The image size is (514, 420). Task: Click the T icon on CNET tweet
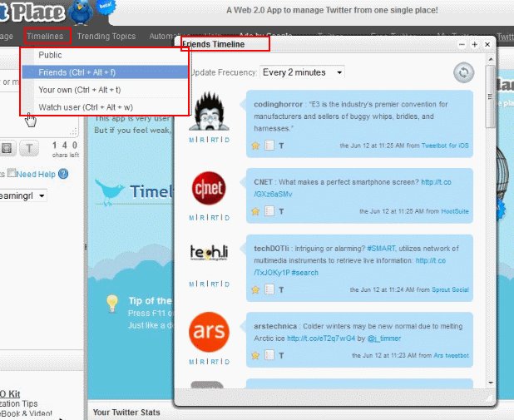click(281, 211)
